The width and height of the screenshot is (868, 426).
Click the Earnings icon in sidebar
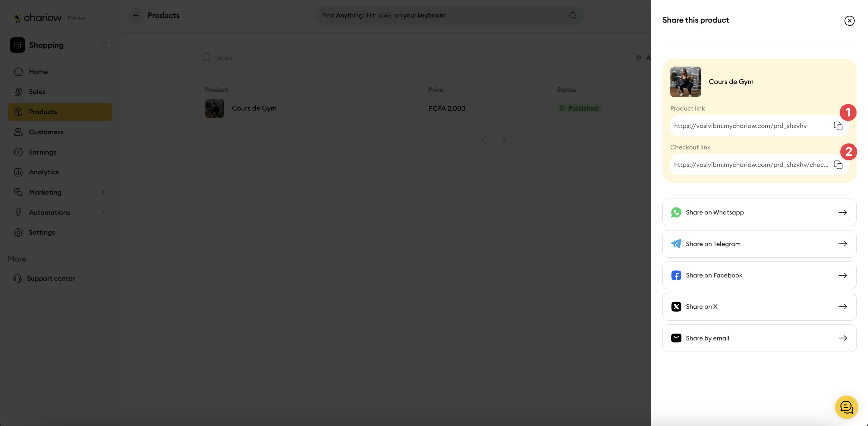(18, 152)
